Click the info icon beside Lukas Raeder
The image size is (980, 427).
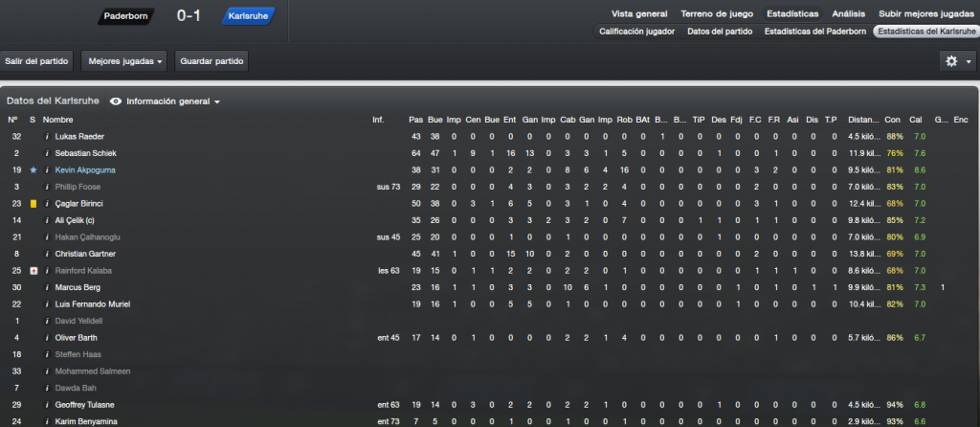click(47, 136)
